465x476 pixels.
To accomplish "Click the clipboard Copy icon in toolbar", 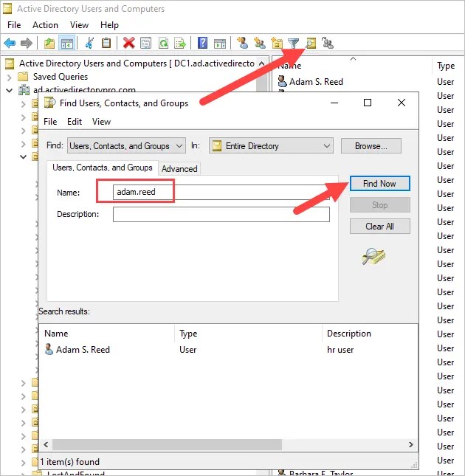I will (x=106, y=43).
